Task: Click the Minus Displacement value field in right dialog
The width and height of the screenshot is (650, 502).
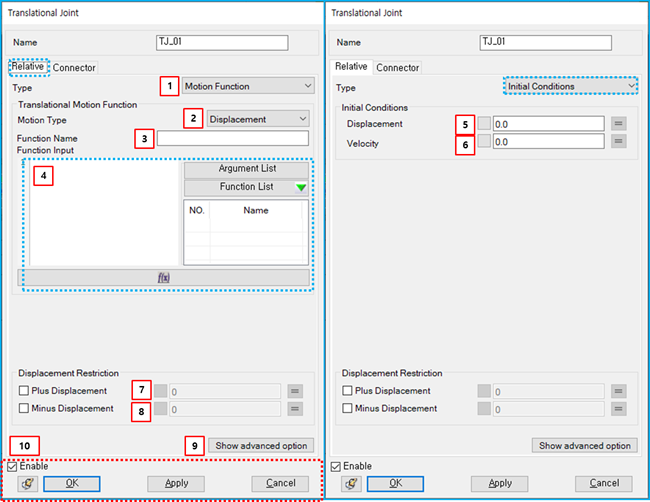Action: (548, 409)
